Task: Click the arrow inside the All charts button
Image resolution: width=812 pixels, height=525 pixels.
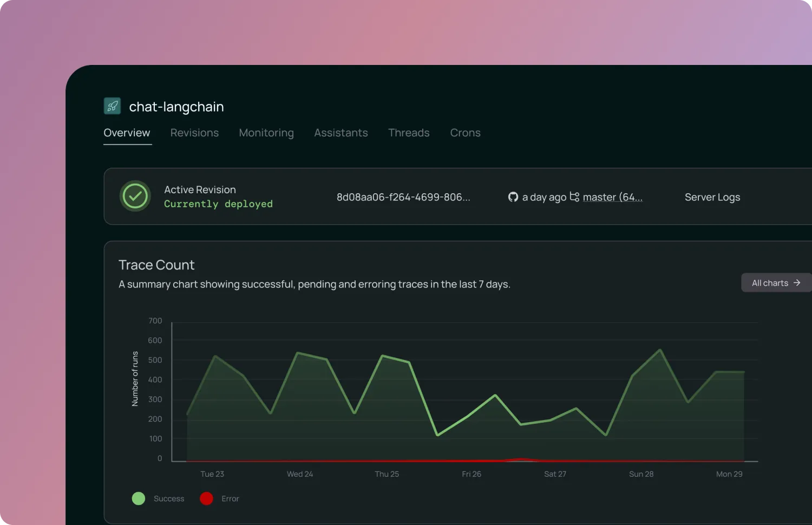Action: (797, 283)
